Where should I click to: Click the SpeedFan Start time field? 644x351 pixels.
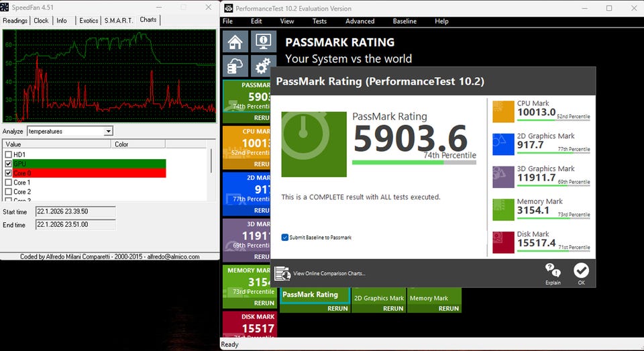click(76, 211)
